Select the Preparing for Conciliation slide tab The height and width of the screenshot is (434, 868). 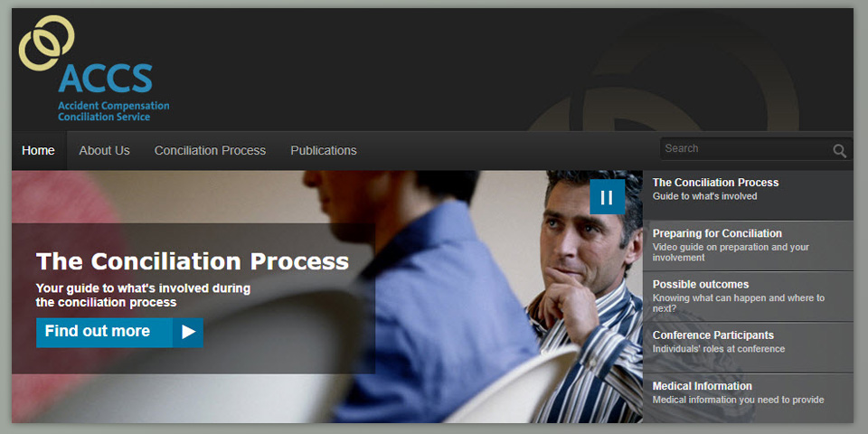748,246
